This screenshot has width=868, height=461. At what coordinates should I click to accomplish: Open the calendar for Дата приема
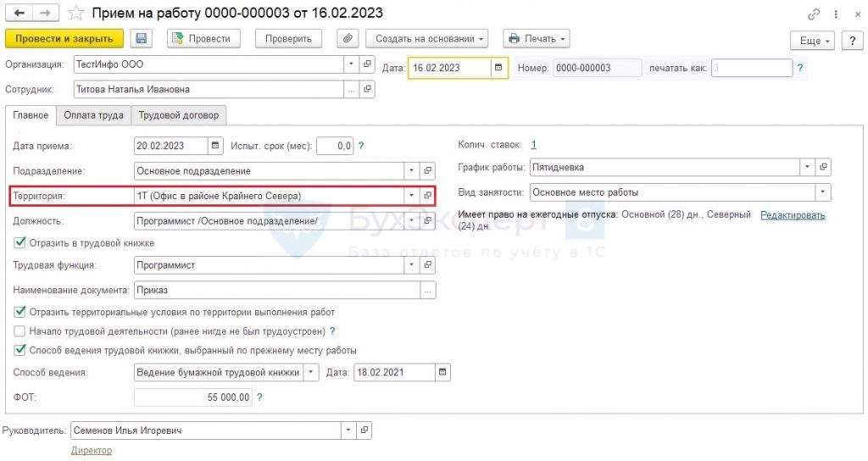(x=215, y=146)
